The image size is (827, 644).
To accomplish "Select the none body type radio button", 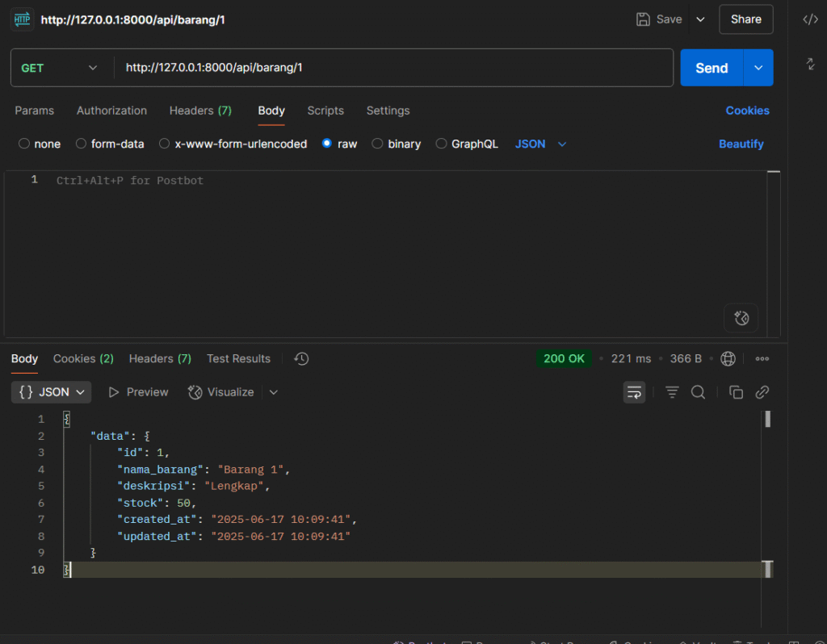I will (24, 144).
